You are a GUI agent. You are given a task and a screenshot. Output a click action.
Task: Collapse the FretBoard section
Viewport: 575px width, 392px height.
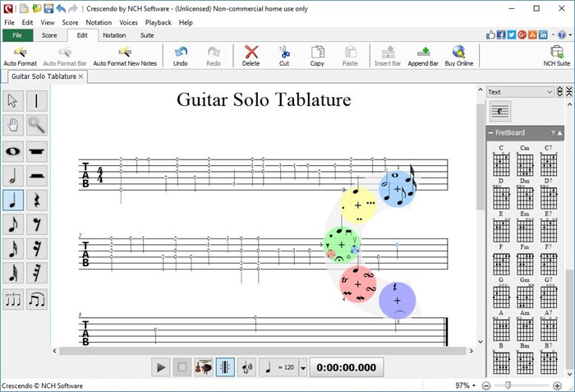tap(560, 132)
